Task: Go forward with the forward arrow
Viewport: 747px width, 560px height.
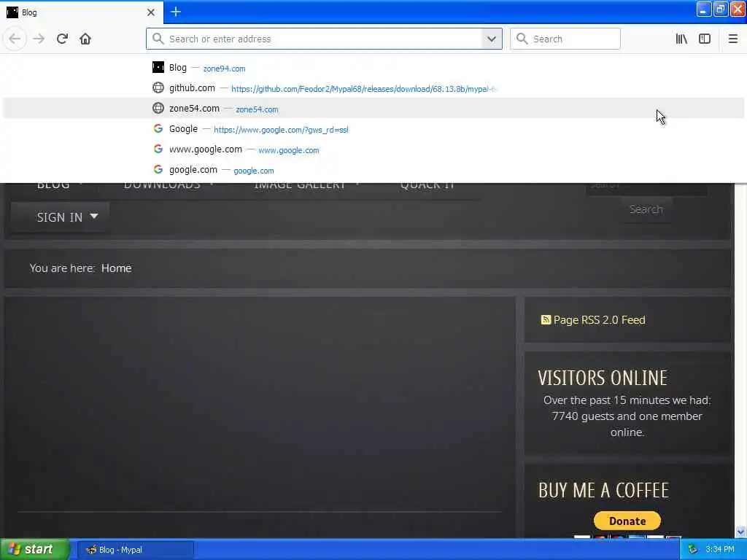Action: click(39, 39)
